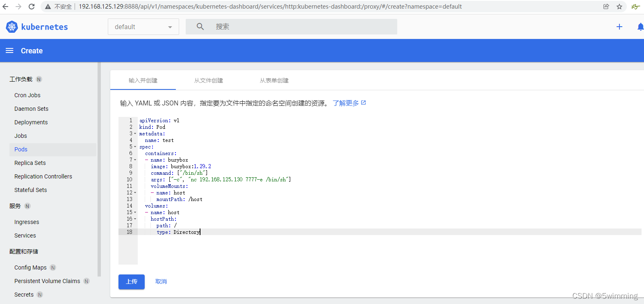Open Config Maps in sidebar

[31, 267]
